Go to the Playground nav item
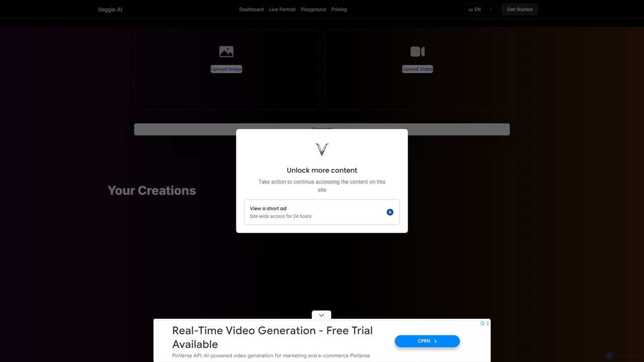This screenshot has height=362, width=644. [313, 10]
